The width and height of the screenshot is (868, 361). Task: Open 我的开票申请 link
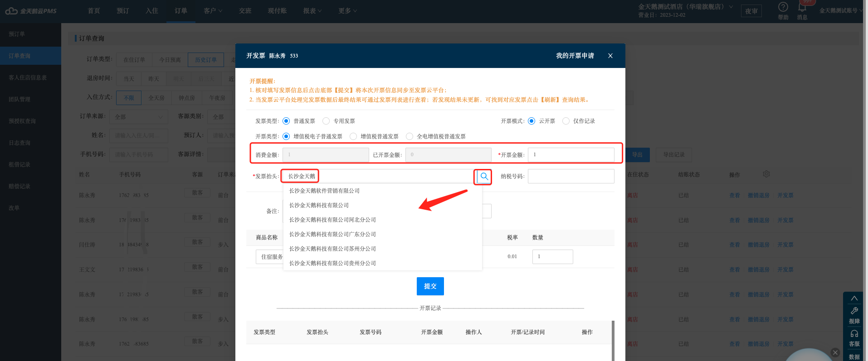tap(575, 56)
